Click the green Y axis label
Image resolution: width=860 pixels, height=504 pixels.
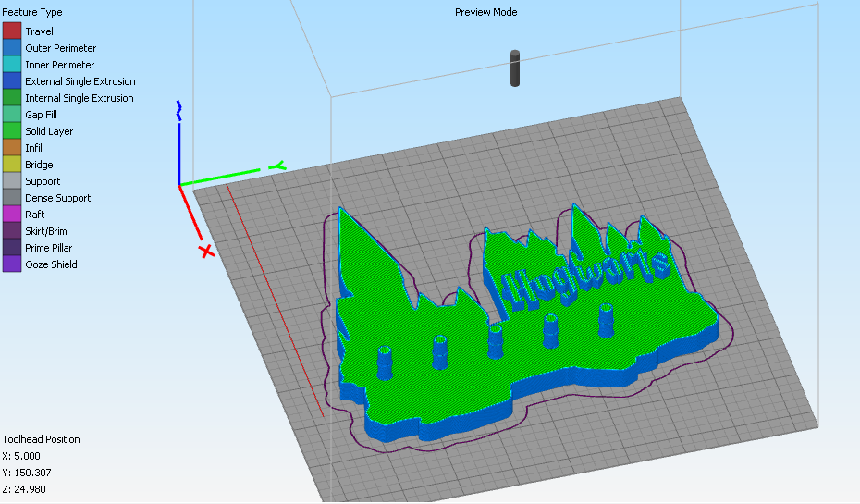tap(277, 166)
